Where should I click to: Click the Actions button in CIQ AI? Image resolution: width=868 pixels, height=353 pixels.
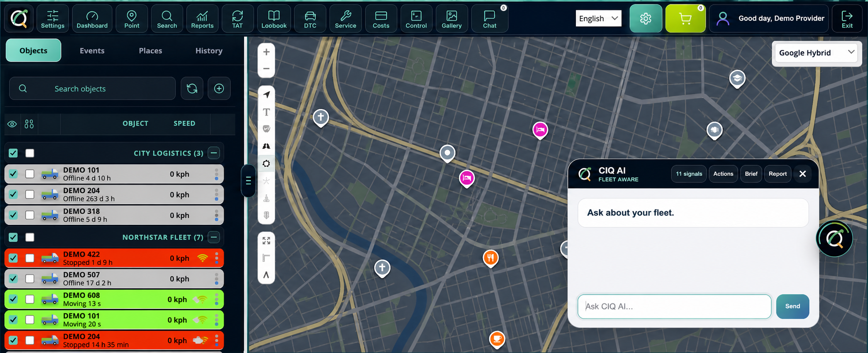pos(723,174)
